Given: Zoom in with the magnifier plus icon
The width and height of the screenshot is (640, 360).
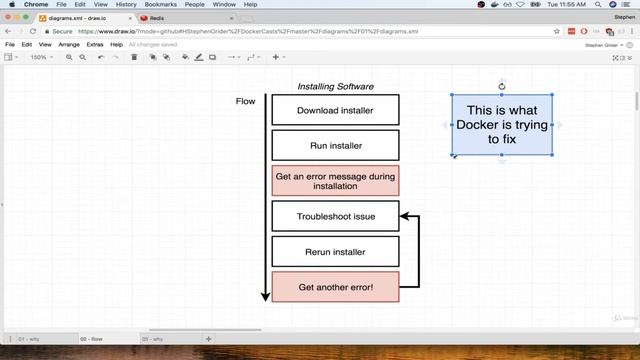Looking at the screenshot, I should click(x=69, y=58).
